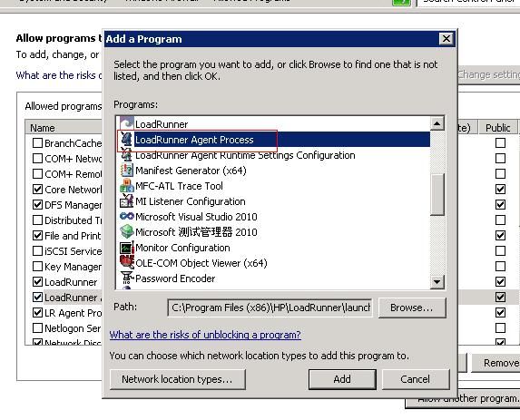
Task: Click Remove button in Allowed Programs window
Action: point(495,364)
